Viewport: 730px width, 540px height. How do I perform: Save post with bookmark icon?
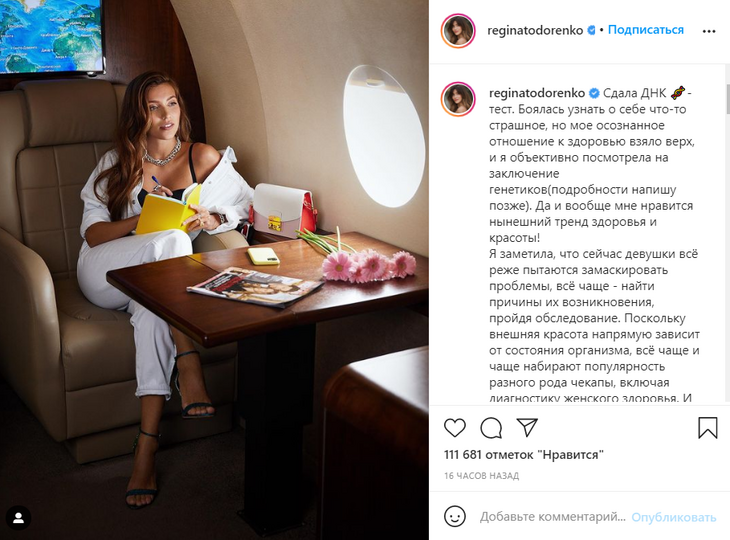708,427
